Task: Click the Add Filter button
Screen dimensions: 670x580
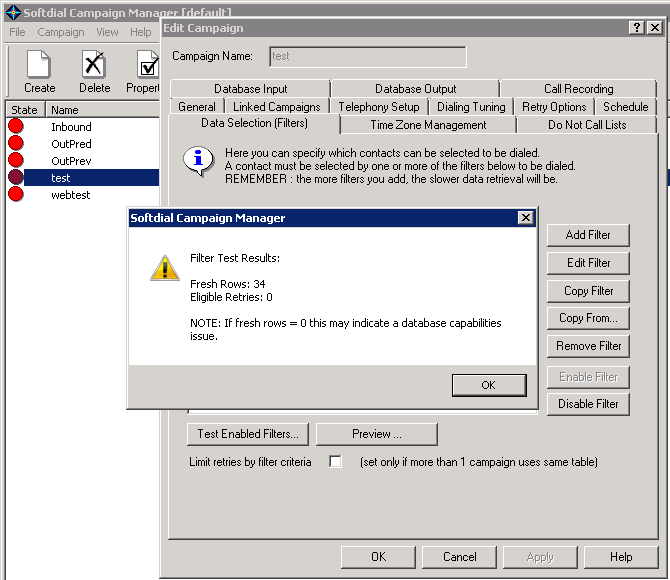Action: pyautogui.click(x=588, y=235)
